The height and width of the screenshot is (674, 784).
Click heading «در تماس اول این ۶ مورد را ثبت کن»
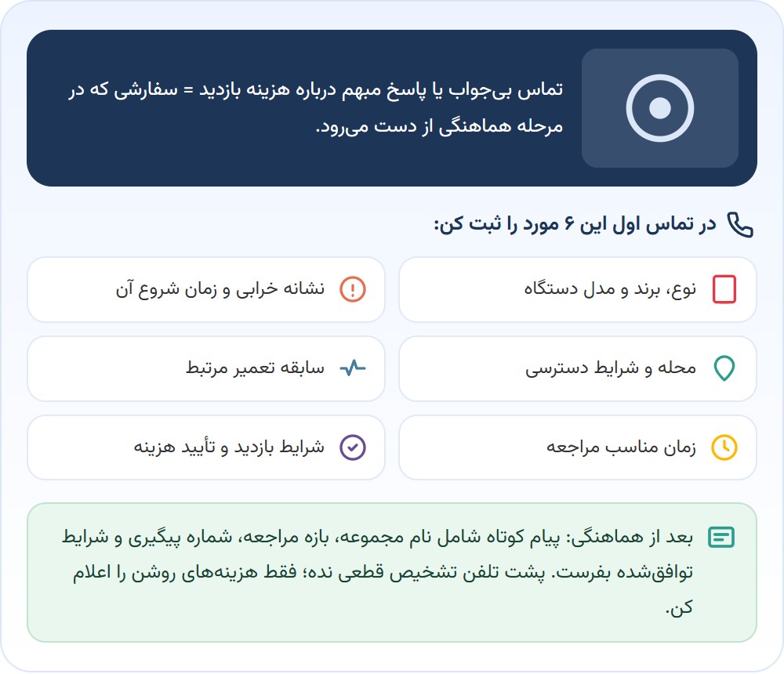575,224
